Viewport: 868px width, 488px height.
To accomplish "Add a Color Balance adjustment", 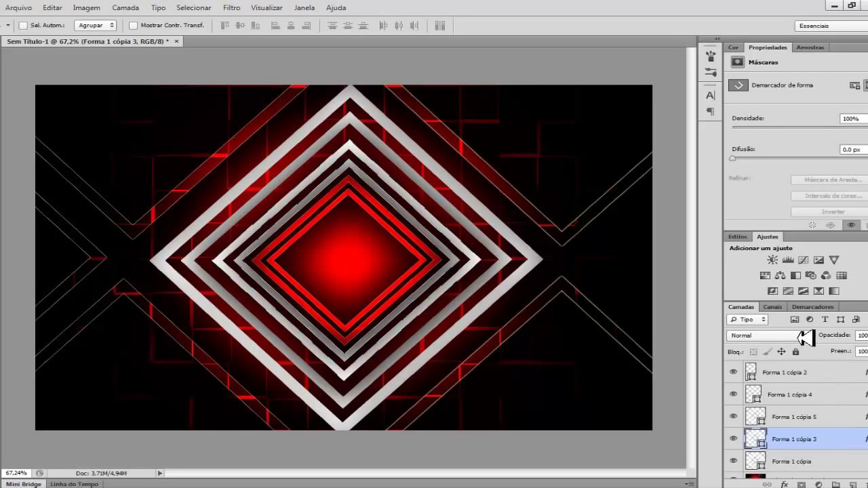I will 780,276.
